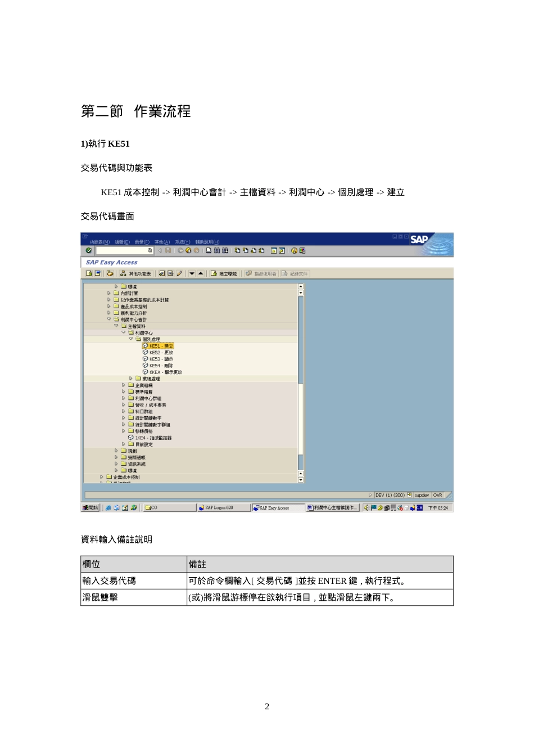Click the Create new session icon
This screenshot has width=534, height=756.
(x=274, y=250)
